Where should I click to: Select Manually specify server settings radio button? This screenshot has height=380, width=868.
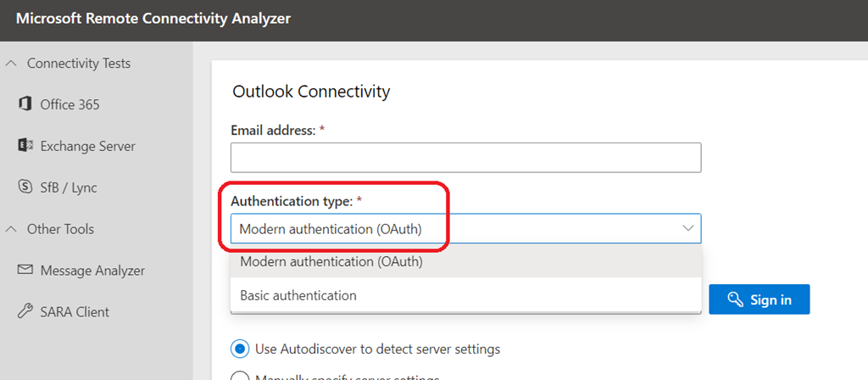click(x=241, y=377)
